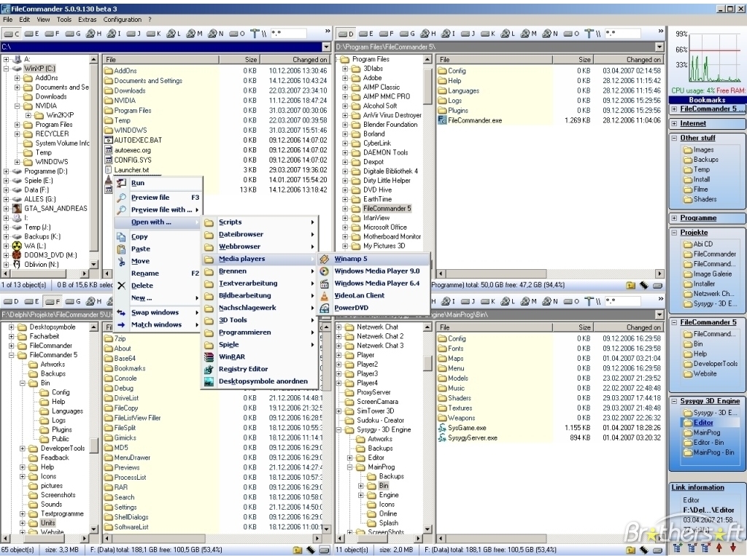747x560 pixels.
Task: Click the FileCommander.exe file icon
Action: tap(441, 120)
